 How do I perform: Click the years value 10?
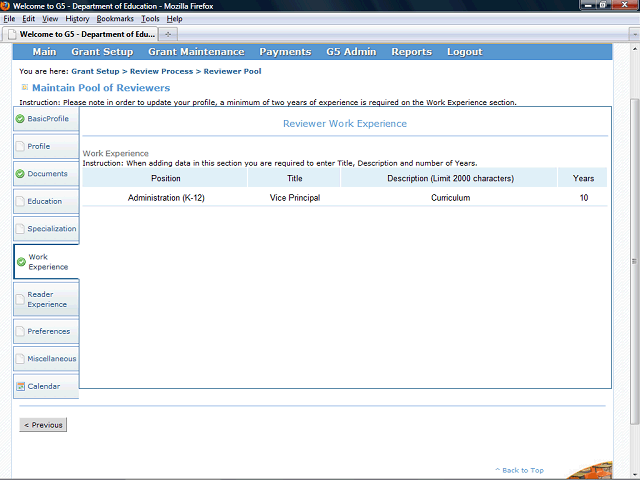(584, 198)
